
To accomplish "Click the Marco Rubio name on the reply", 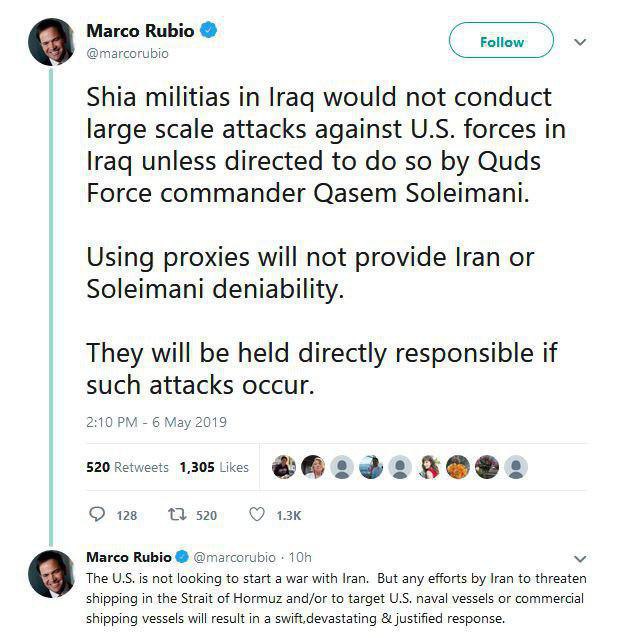I will (x=129, y=557).
